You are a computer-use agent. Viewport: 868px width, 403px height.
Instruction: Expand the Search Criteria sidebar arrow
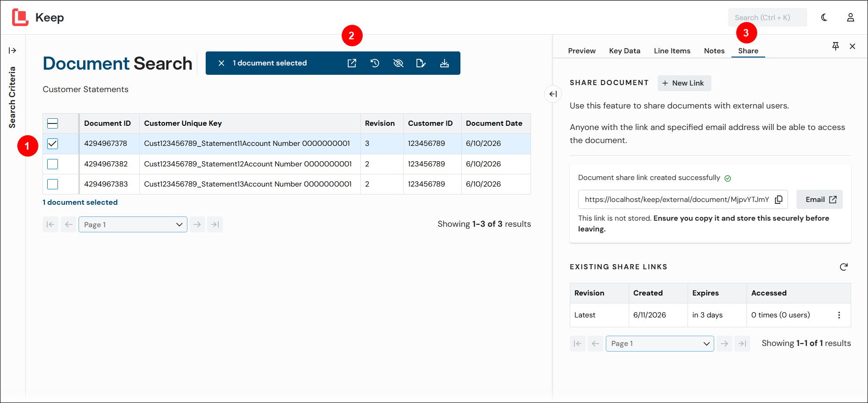coord(13,50)
